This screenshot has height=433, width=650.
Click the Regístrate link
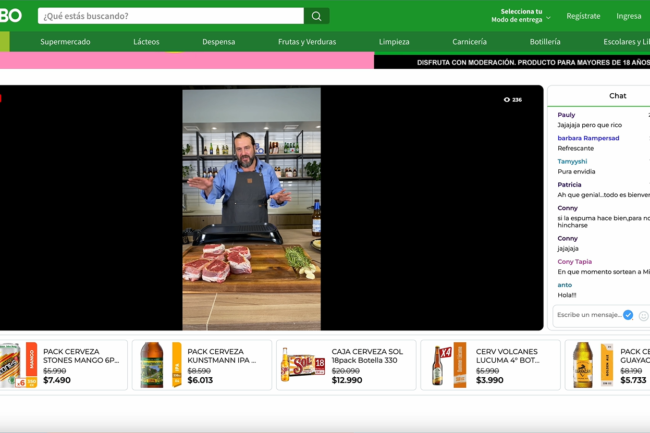583,16
